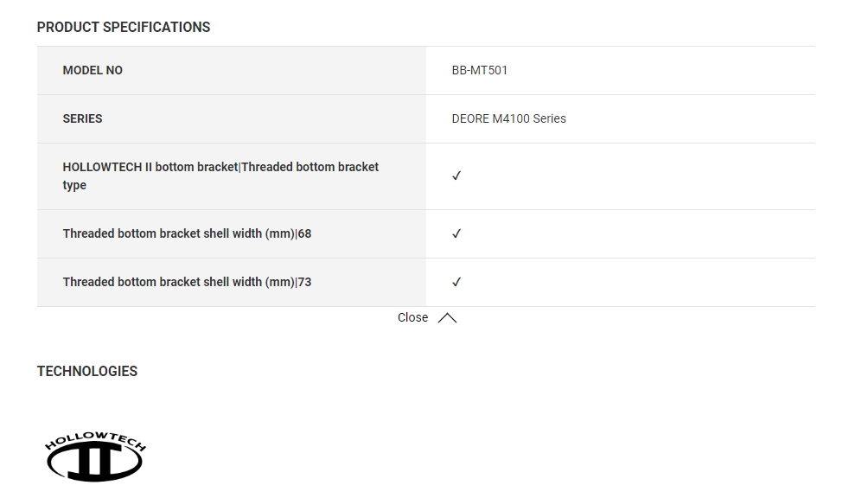Click checkmark in HOLLOWTECH II bottom bracket row
Screen dimensions: 868x498
click(x=456, y=176)
